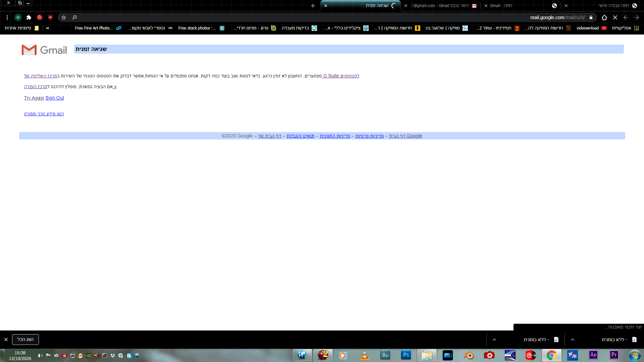This screenshot has width=644, height=362.
Task: Bookmark this page with the star icon
Action: 64,17
